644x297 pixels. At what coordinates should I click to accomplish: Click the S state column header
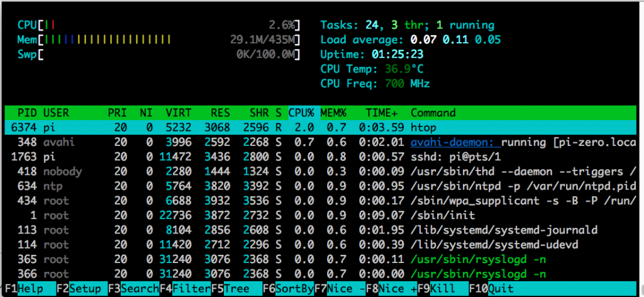pyautogui.click(x=279, y=113)
